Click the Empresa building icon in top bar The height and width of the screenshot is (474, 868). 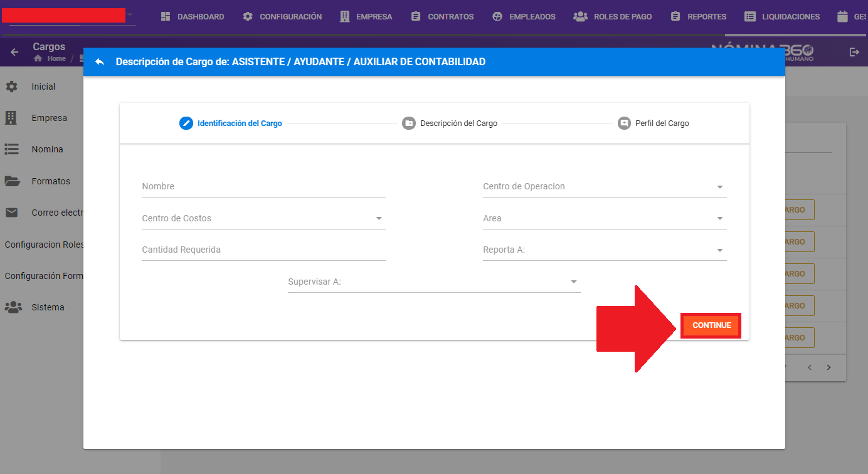tap(345, 17)
